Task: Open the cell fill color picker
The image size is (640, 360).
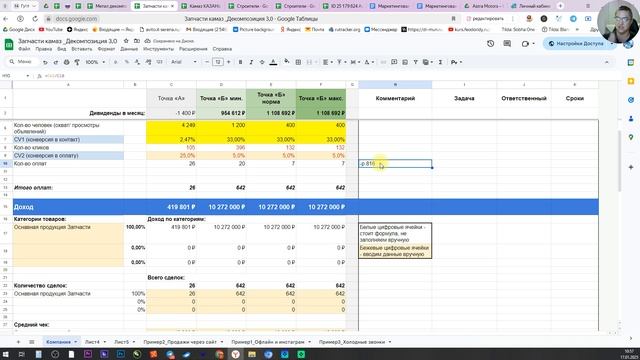Action: (287, 62)
